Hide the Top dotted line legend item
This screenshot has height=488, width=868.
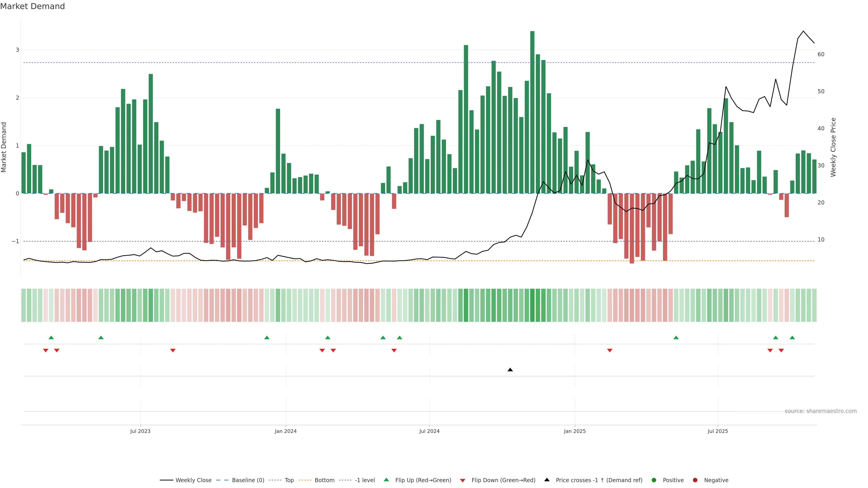pos(289,480)
